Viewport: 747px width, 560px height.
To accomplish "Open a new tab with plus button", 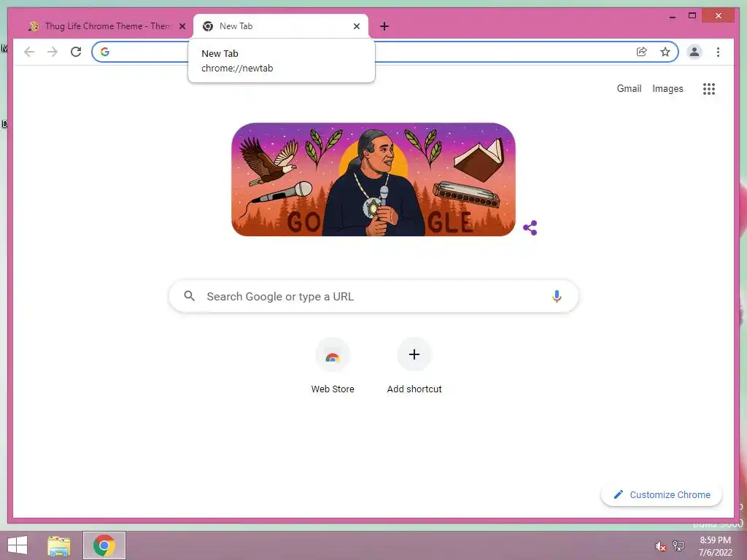I will tap(384, 26).
